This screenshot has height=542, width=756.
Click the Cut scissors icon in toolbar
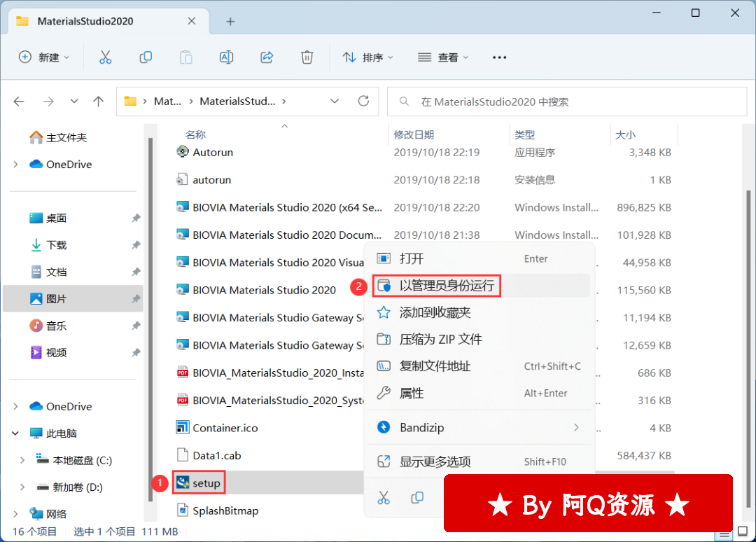105,57
